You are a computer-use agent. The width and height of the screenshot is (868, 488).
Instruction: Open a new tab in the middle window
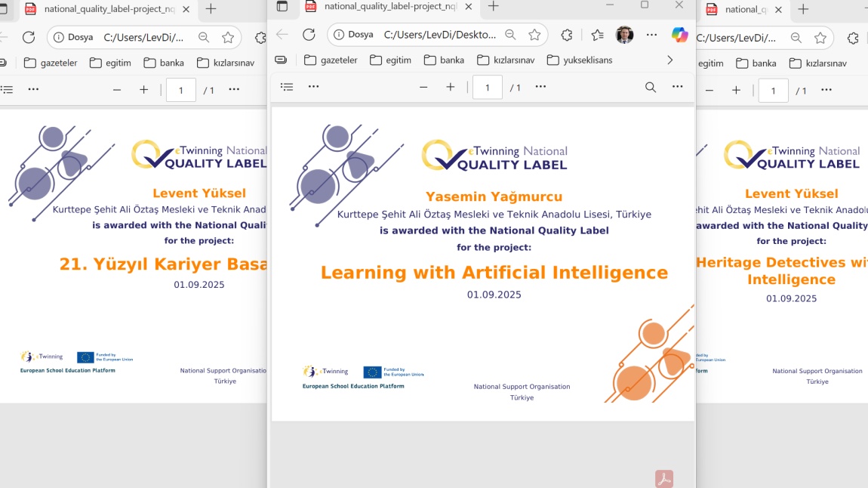point(493,7)
